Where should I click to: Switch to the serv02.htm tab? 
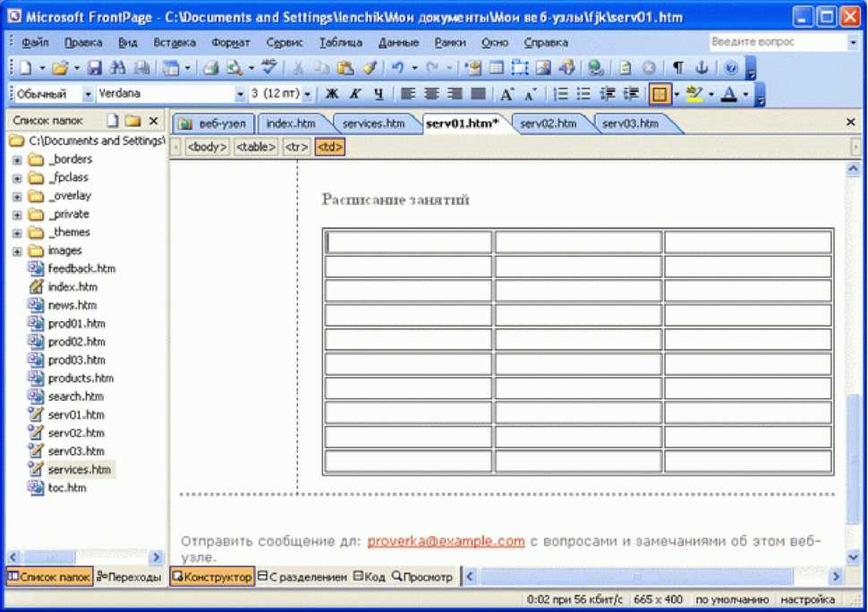pos(548,123)
